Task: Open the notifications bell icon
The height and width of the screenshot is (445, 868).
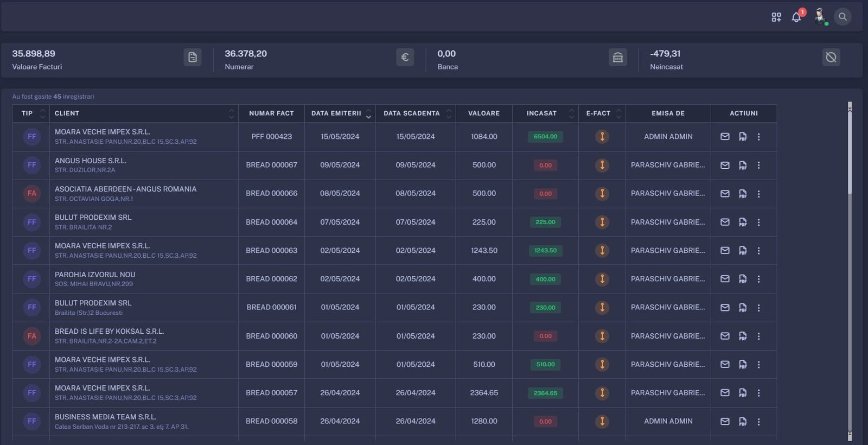Action: (796, 17)
